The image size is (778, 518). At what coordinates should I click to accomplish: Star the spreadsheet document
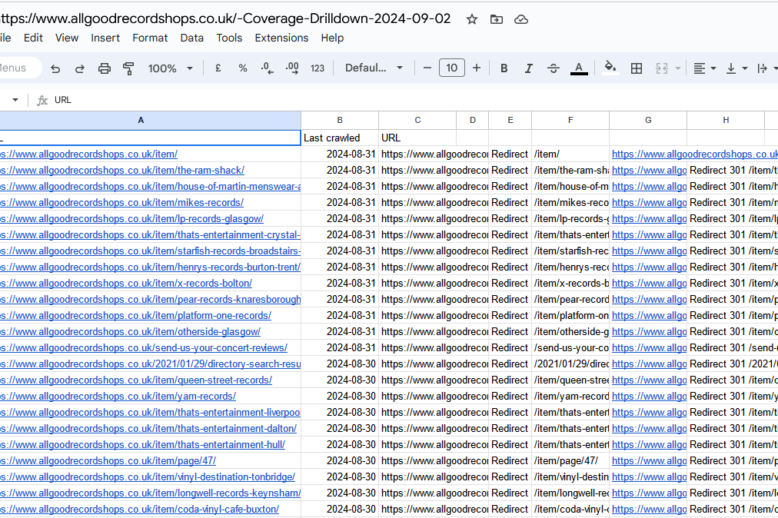472,19
